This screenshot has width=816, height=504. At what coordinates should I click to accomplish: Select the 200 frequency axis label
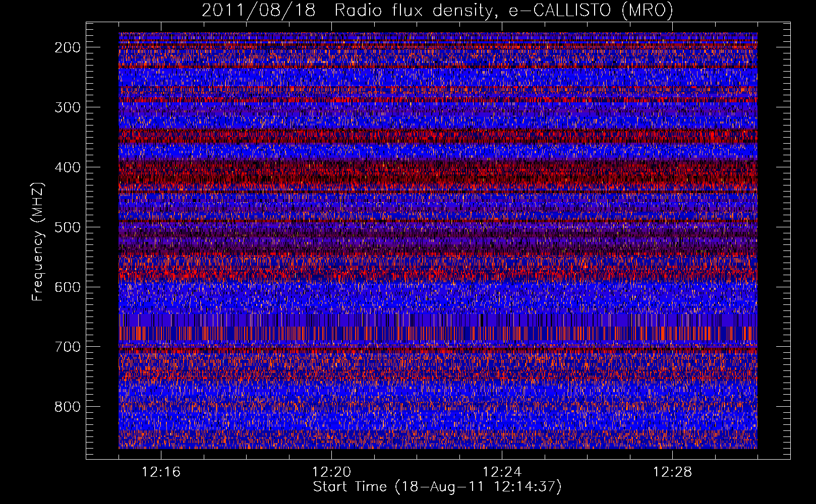67,47
